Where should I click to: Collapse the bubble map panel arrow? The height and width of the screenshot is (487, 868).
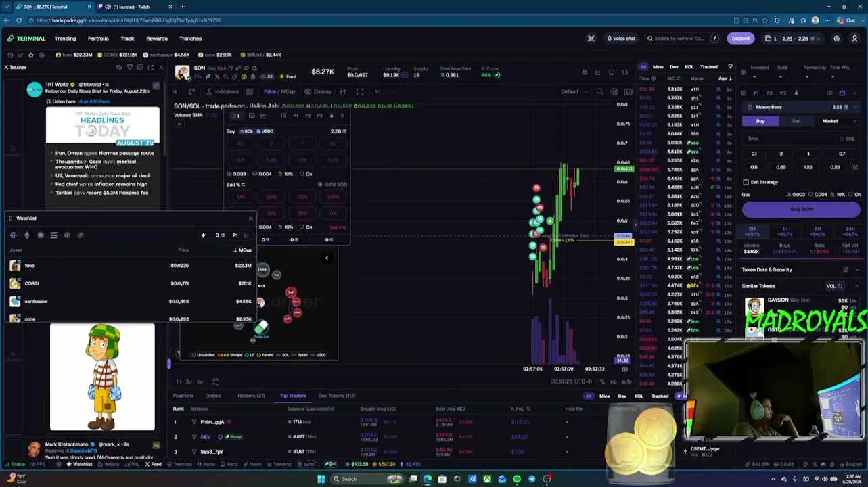tap(327, 257)
